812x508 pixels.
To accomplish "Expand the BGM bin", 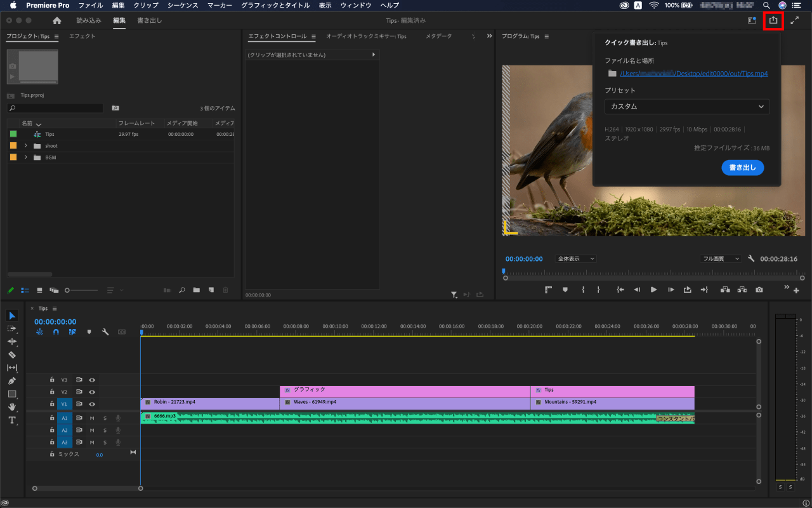I will point(26,157).
